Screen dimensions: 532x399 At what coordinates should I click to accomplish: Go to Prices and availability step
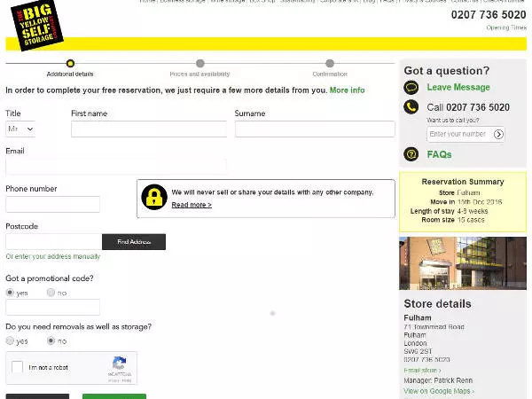199,63
